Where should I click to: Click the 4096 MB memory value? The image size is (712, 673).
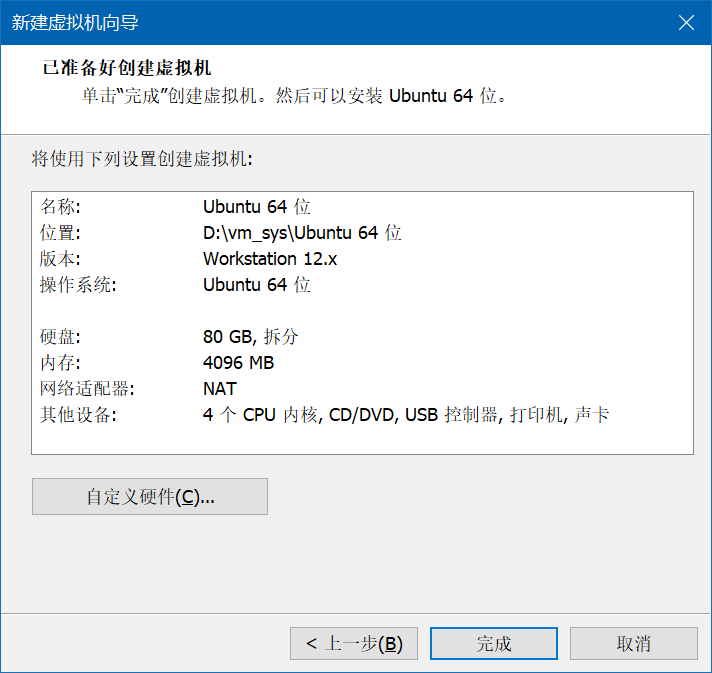click(238, 362)
